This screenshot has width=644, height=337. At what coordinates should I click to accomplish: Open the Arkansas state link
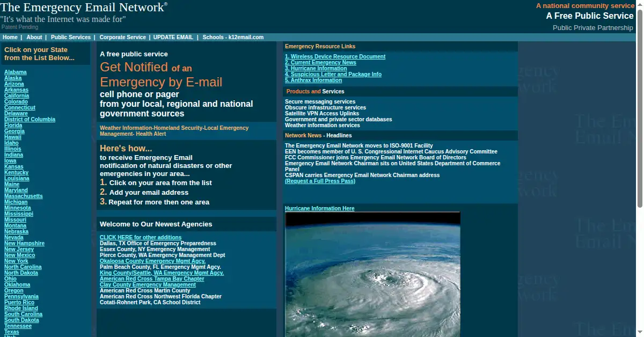pyautogui.click(x=16, y=90)
